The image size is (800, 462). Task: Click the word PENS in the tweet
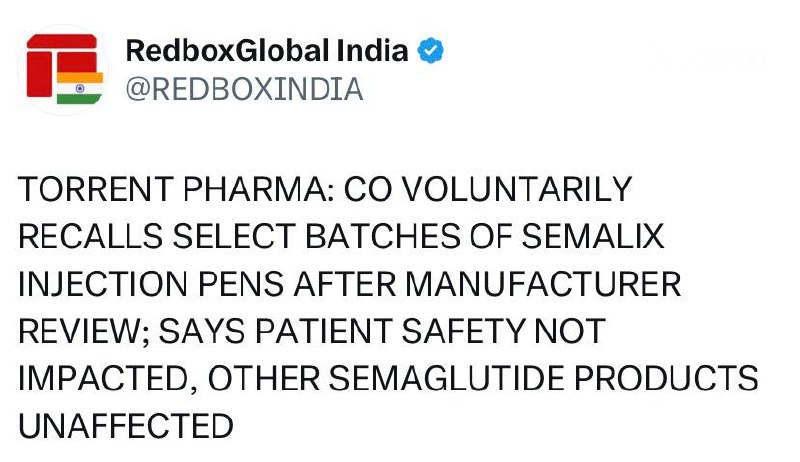point(241,284)
